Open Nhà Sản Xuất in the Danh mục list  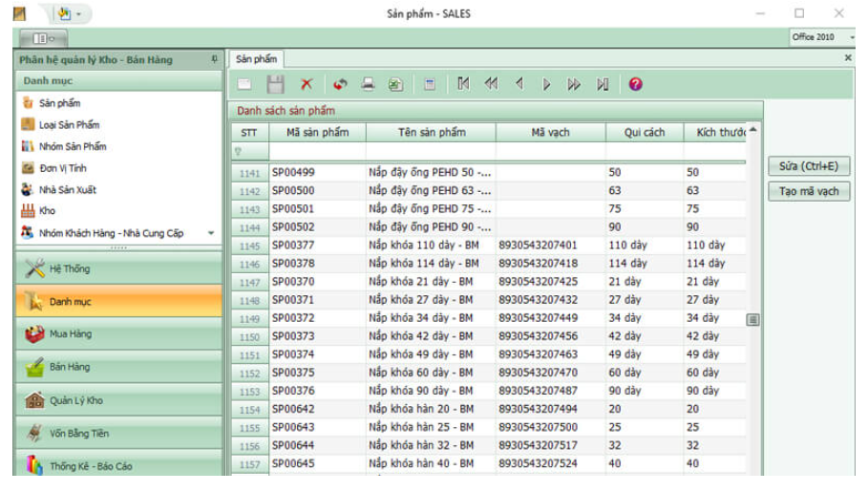(67, 190)
